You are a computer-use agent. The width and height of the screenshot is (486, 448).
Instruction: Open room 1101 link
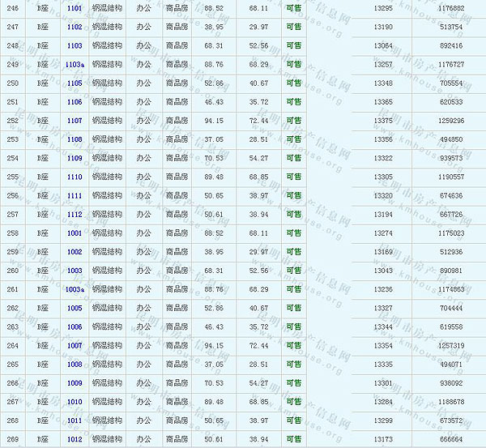point(75,8)
